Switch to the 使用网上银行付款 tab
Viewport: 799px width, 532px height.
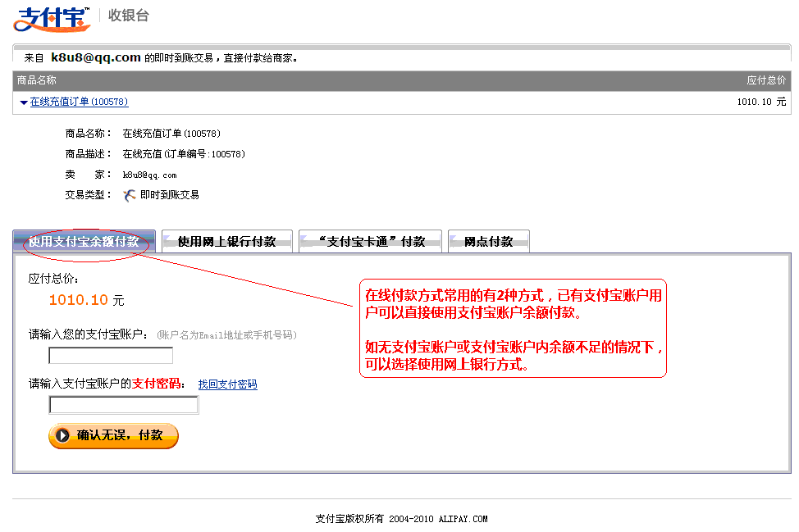coord(226,241)
